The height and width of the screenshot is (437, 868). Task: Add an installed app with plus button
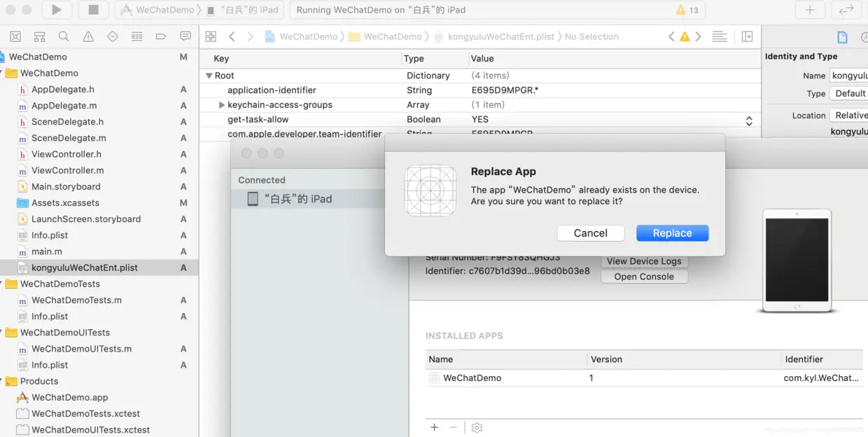tap(435, 427)
